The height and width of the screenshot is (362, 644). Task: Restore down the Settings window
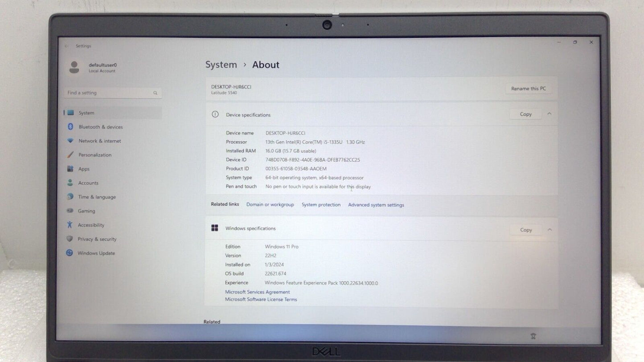(x=575, y=42)
